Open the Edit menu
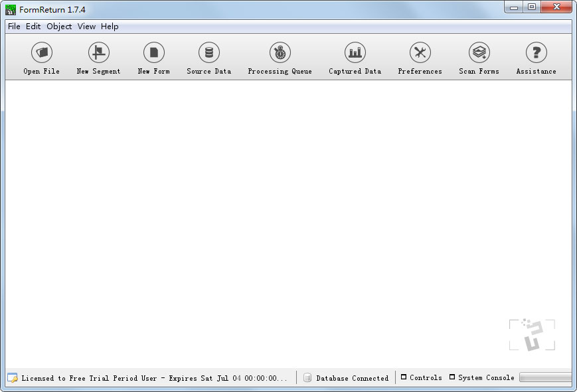This screenshot has width=577, height=392. tap(33, 27)
